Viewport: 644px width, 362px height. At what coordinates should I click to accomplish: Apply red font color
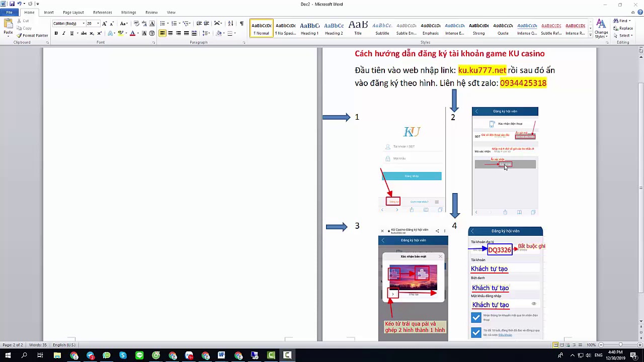pyautogui.click(x=132, y=33)
